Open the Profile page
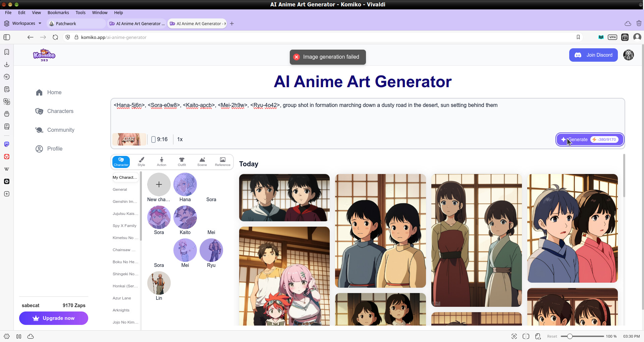Screen dimensions: 644x342 49,149
